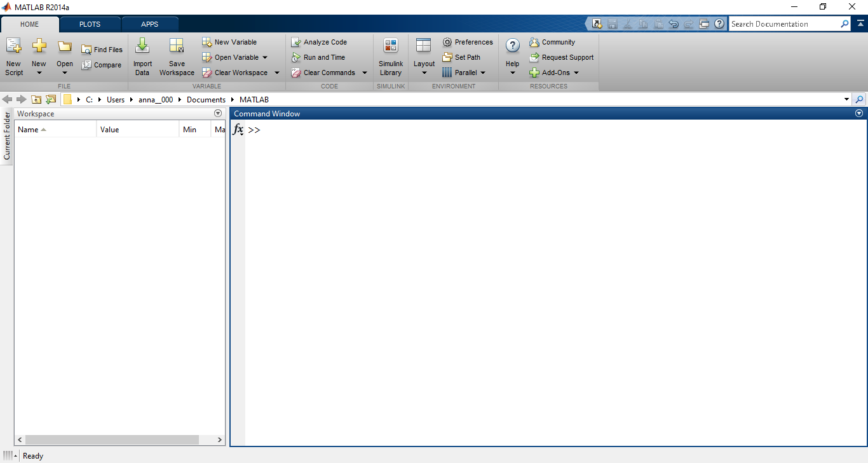Screen dimensions: 868x463
Task: Switch to the HOME tab
Action: coord(30,24)
